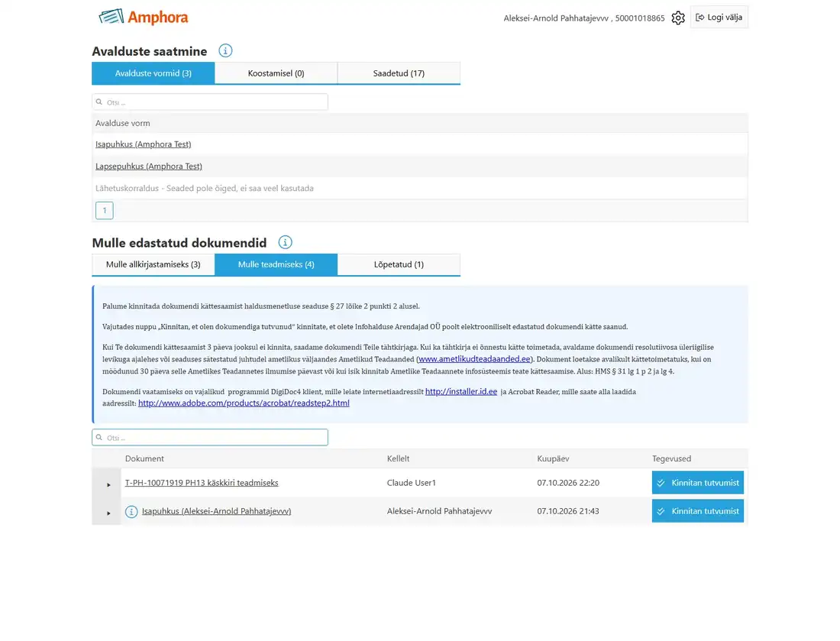840x641 pixels.
Task: Switch to the Koostamisel (0) tab
Action: pyautogui.click(x=276, y=73)
